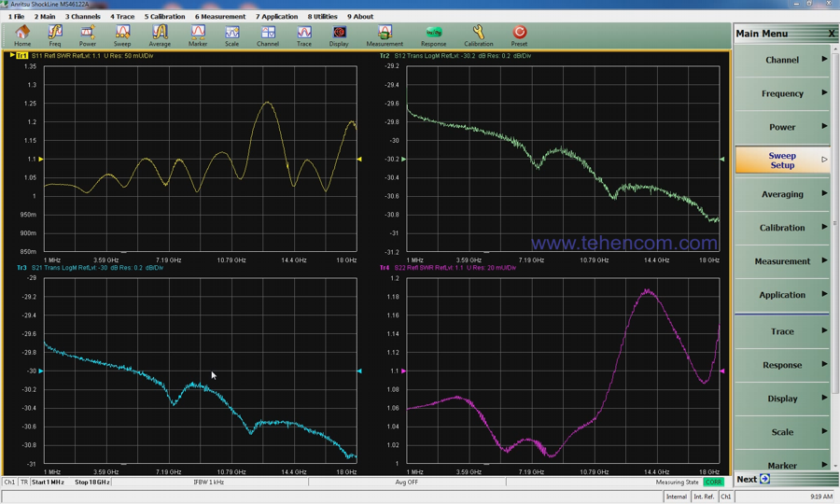Open the 4 Trace menu

click(122, 17)
